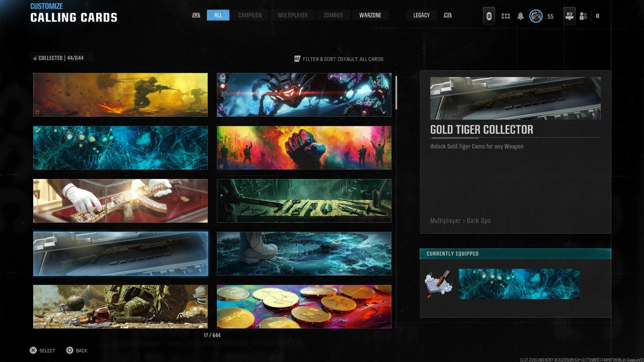This screenshot has height=362, width=644.
Task: Select the boot and shark jaws calling card
Action: tap(304, 254)
